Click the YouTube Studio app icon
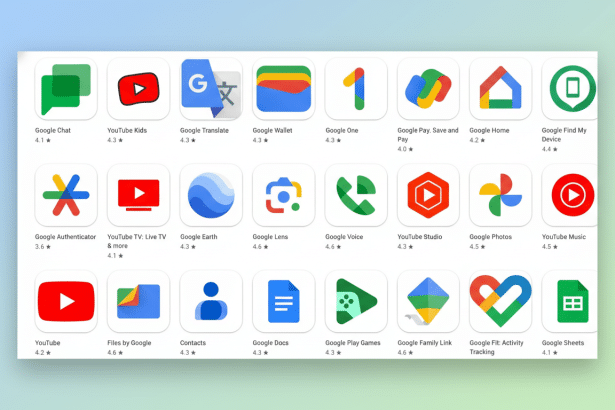Image resolution: width=615 pixels, height=410 pixels. [428, 195]
